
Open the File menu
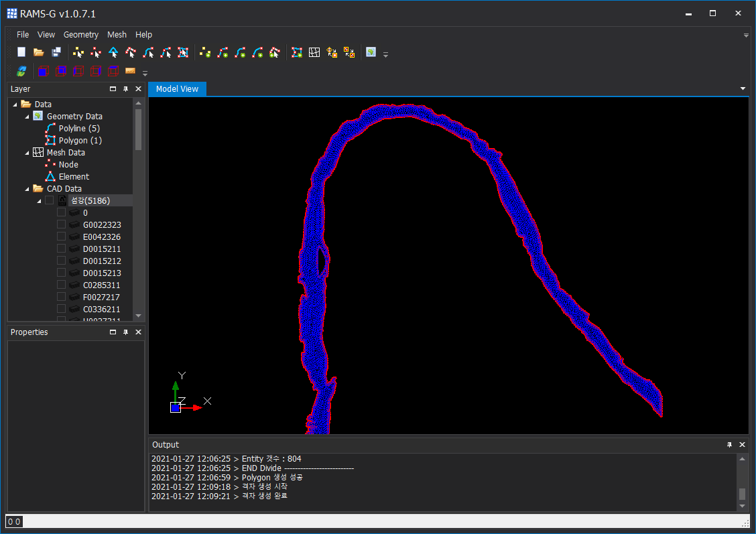tap(23, 35)
